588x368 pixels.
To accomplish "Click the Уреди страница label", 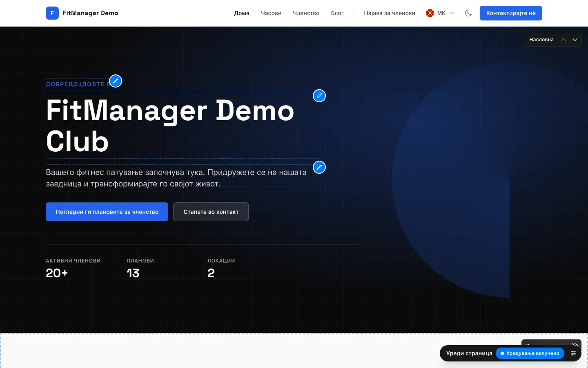I will pyautogui.click(x=469, y=353).
